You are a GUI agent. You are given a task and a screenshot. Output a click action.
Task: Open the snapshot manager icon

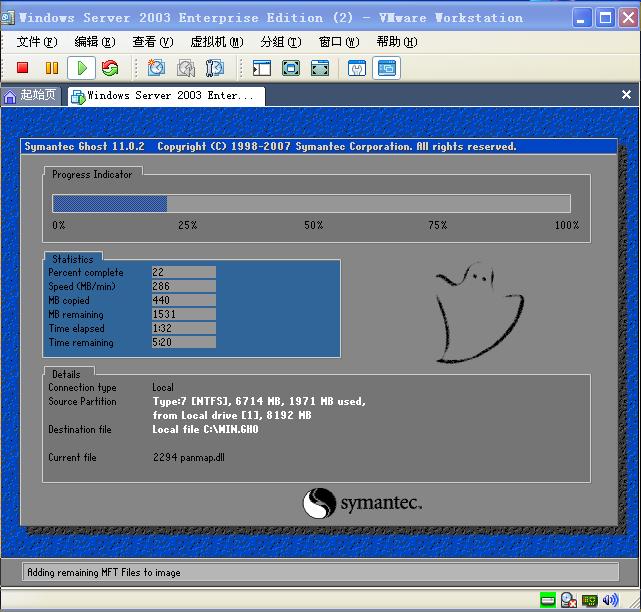pos(215,68)
